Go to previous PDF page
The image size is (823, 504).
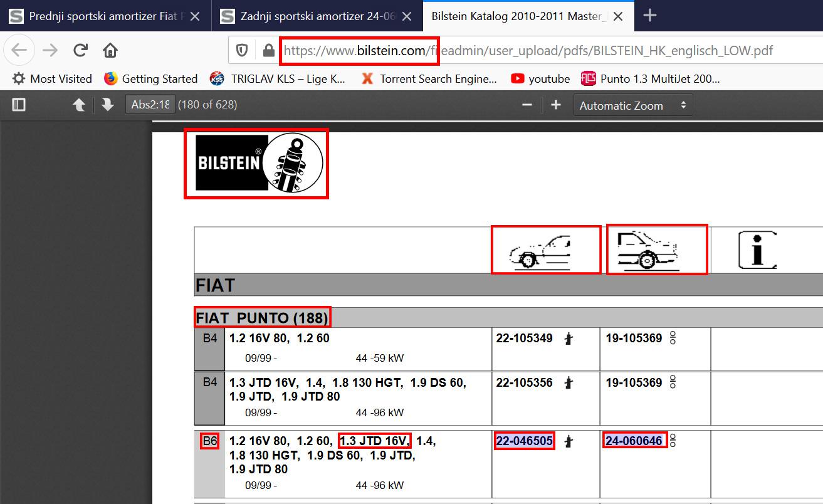(79, 105)
